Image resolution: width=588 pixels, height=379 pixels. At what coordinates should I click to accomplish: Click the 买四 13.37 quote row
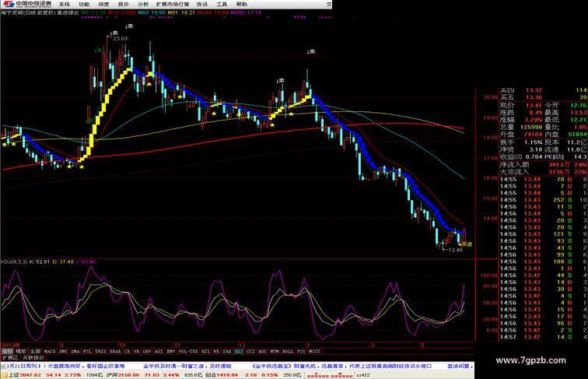(x=543, y=90)
